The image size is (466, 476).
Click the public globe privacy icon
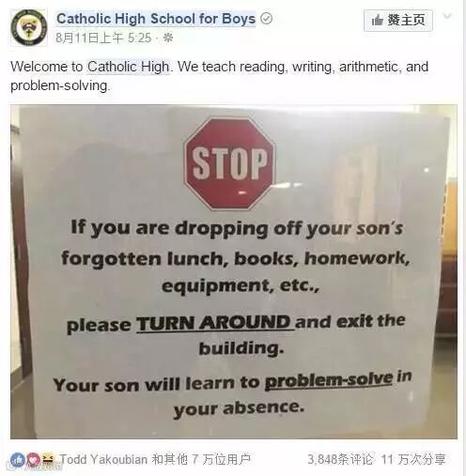pos(168,38)
